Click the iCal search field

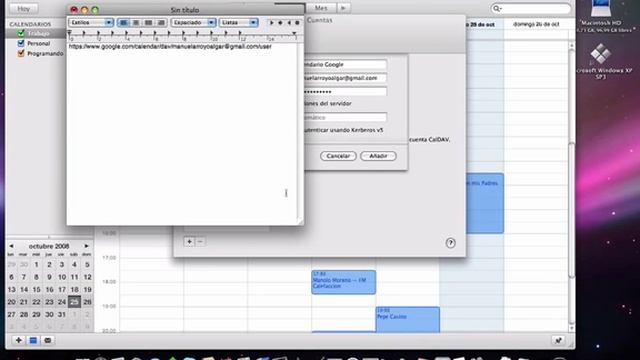coord(531,8)
